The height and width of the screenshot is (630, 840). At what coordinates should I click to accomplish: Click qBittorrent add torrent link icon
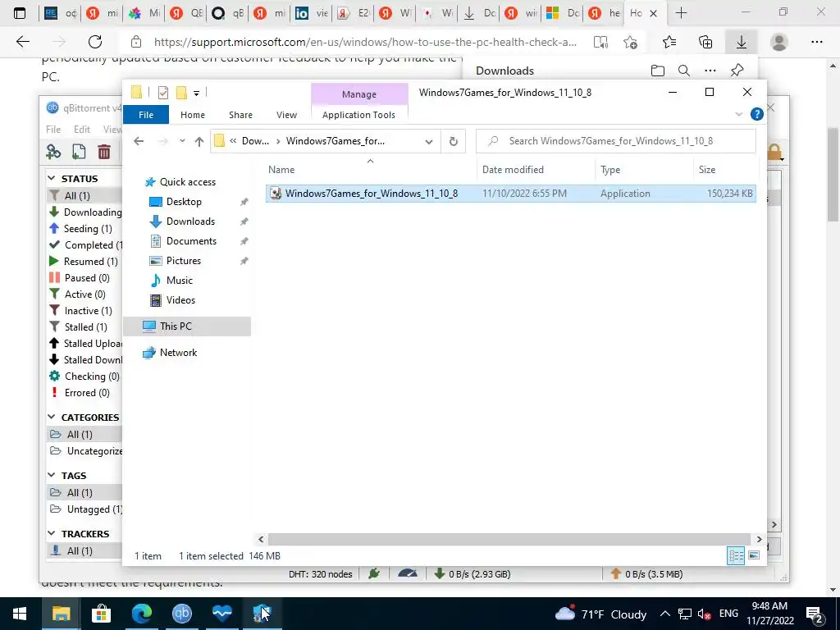53,152
